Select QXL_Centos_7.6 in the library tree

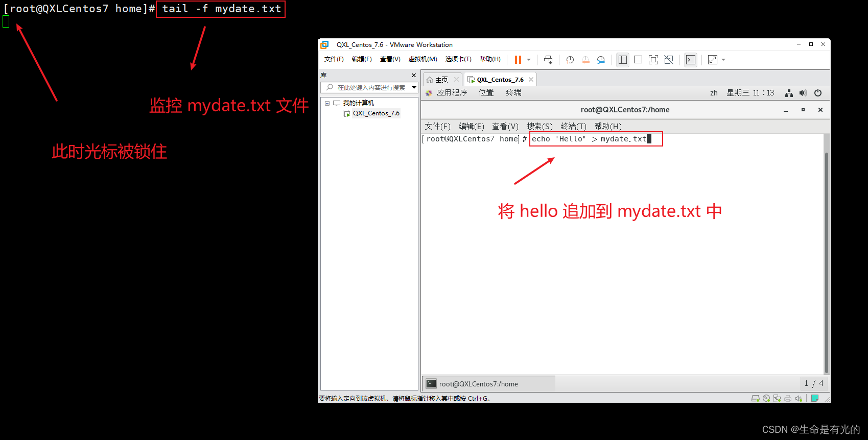(x=376, y=113)
